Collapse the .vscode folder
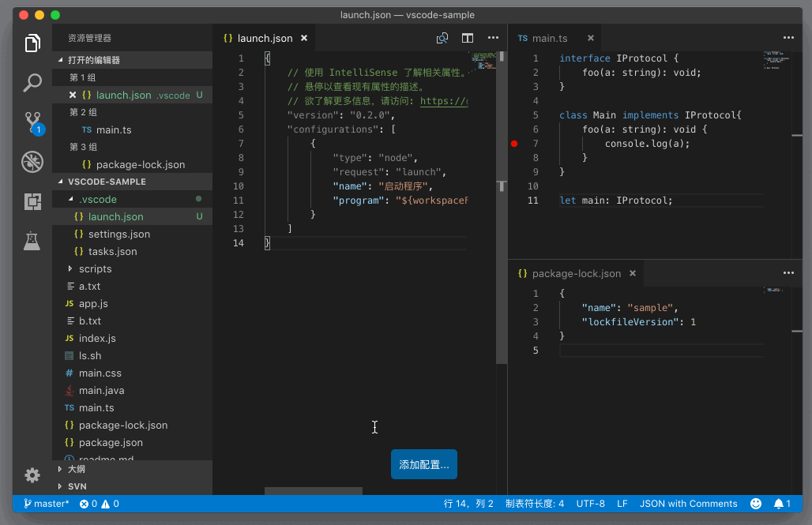This screenshot has height=525, width=812. 97,199
